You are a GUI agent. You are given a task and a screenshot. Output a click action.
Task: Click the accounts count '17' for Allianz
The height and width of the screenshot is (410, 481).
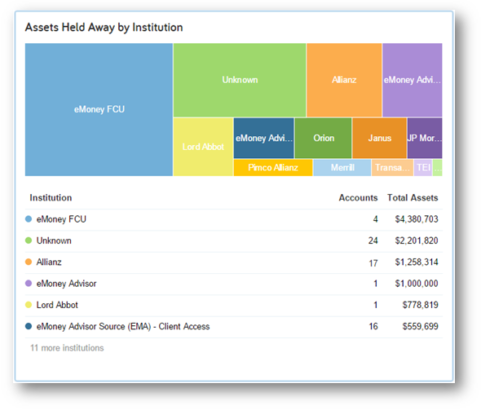coord(373,263)
